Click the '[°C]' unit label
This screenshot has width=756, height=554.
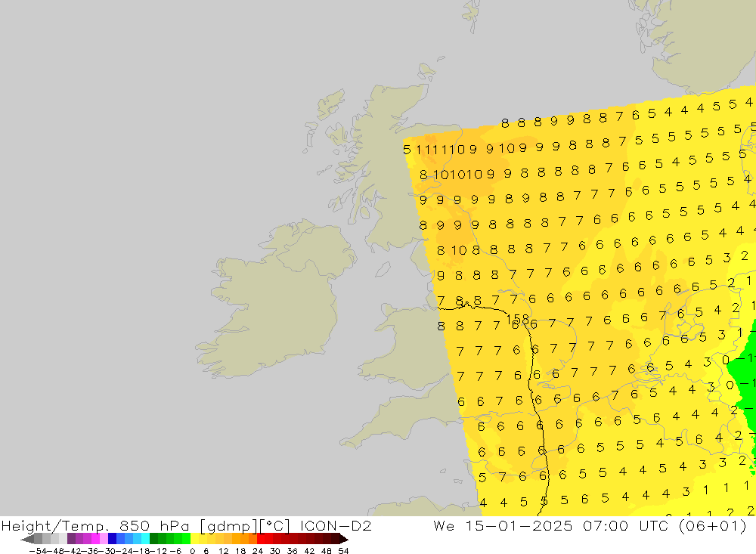point(275,525)
